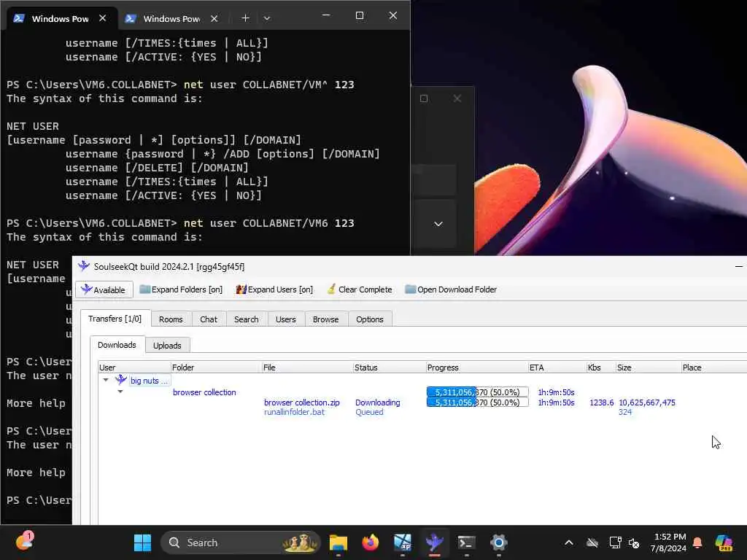
Task: Click the Queued status text
Action: click(369, 412)
